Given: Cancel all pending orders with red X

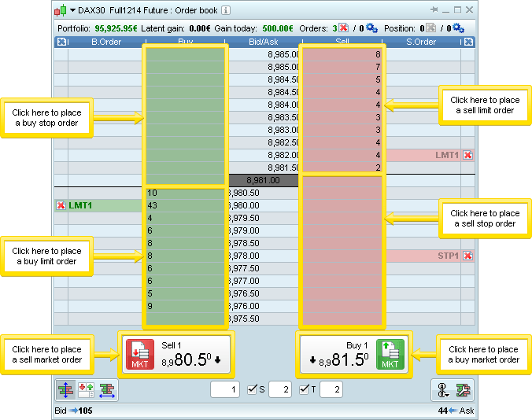Looking at the screenshot, I should 343,28.
